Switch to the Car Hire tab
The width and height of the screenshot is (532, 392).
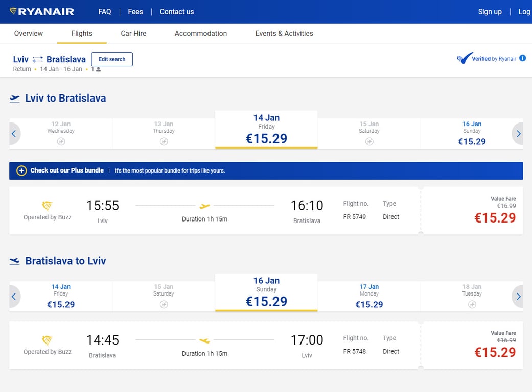pyautogui.click(x=133, y=34)
